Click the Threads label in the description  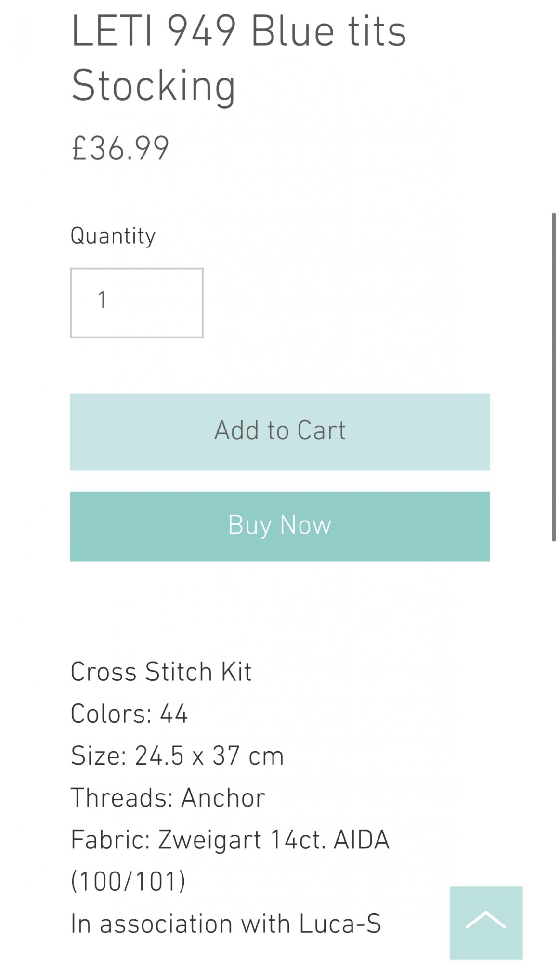point(121,798)
